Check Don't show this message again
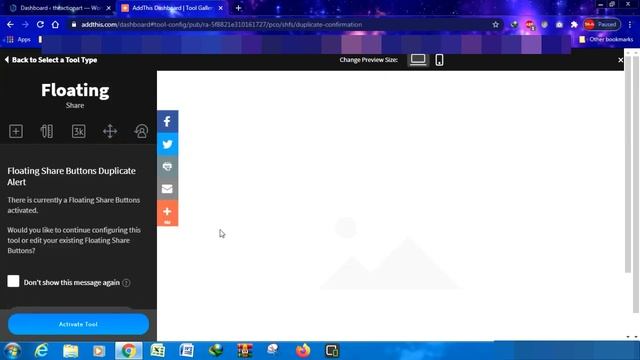This screenshot has height=360, width=640. pyautogui.click(x=13, y=281)
